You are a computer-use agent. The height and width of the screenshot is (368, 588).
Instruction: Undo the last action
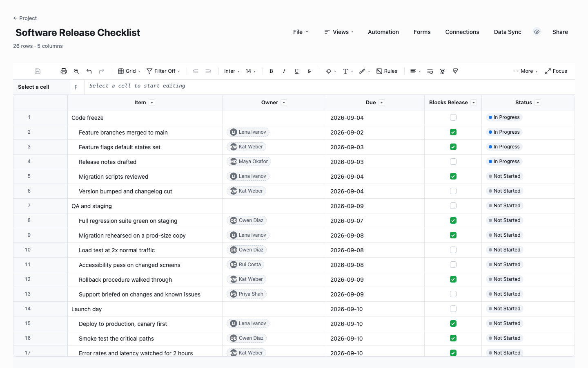(x=89, y=71)
